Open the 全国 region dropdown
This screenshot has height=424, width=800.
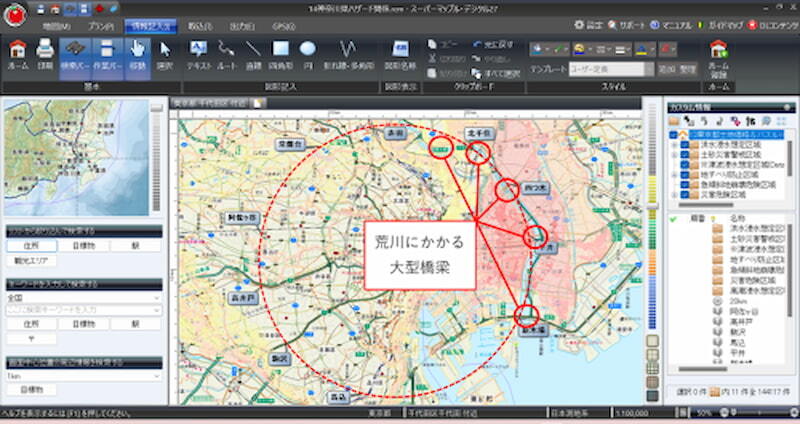tap(84, 297)
